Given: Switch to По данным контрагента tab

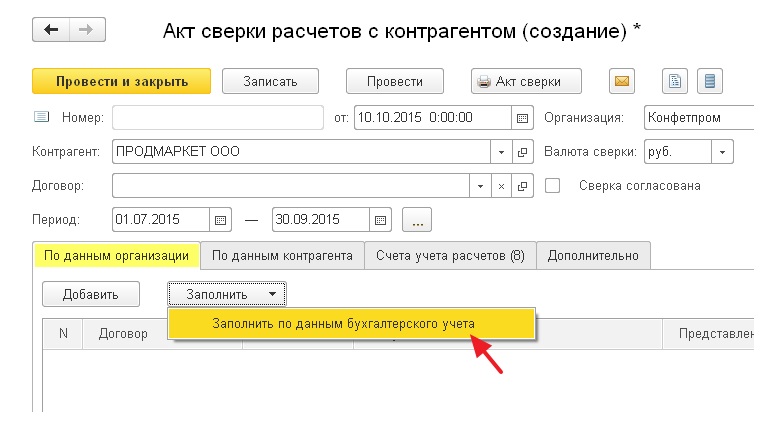Looking at the screenshot, I should (282, 256).
